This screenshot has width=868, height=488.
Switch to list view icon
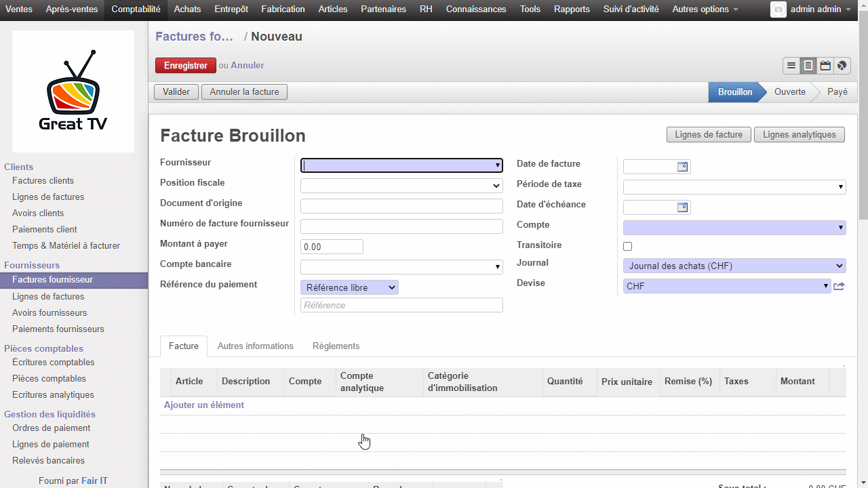click(791, 66)
